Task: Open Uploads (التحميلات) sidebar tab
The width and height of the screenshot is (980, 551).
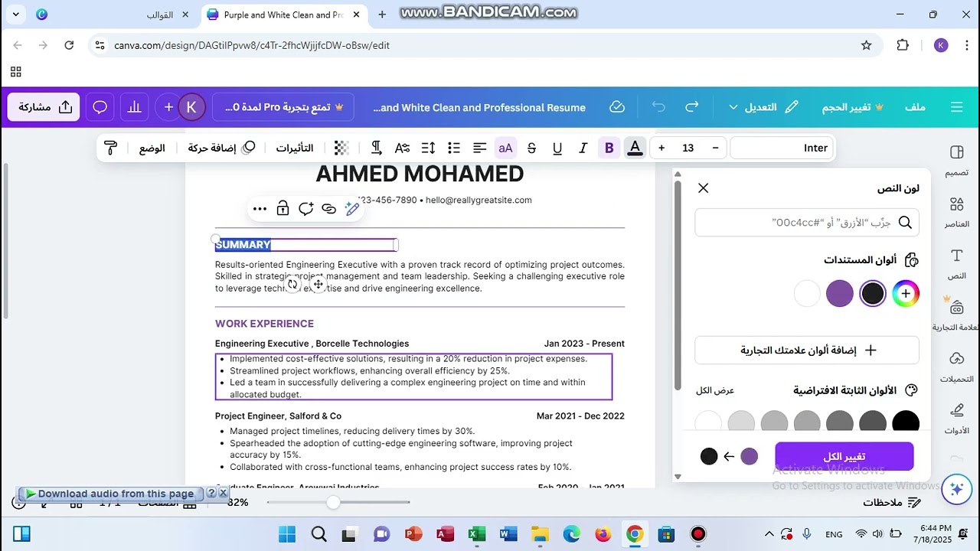Action: pos(956,367)
